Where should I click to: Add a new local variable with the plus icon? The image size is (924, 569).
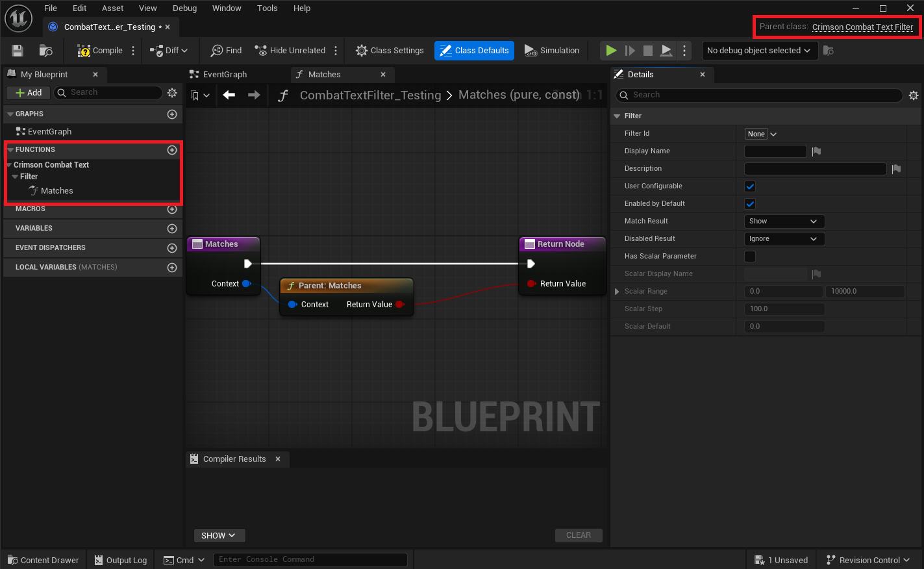coord(172,268)
